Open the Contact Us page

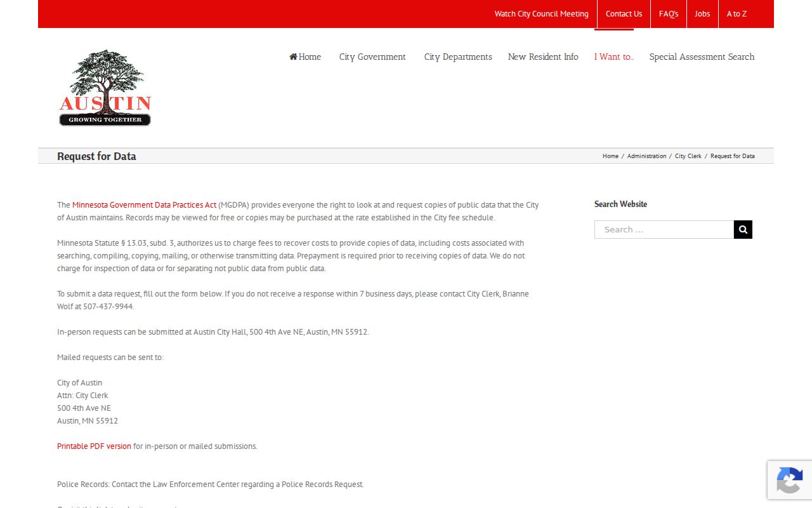click(624, 14)
